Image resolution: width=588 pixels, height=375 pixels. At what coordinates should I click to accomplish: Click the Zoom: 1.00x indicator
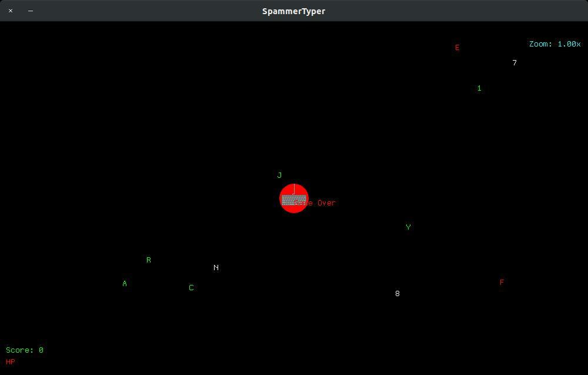pos(555,44)
